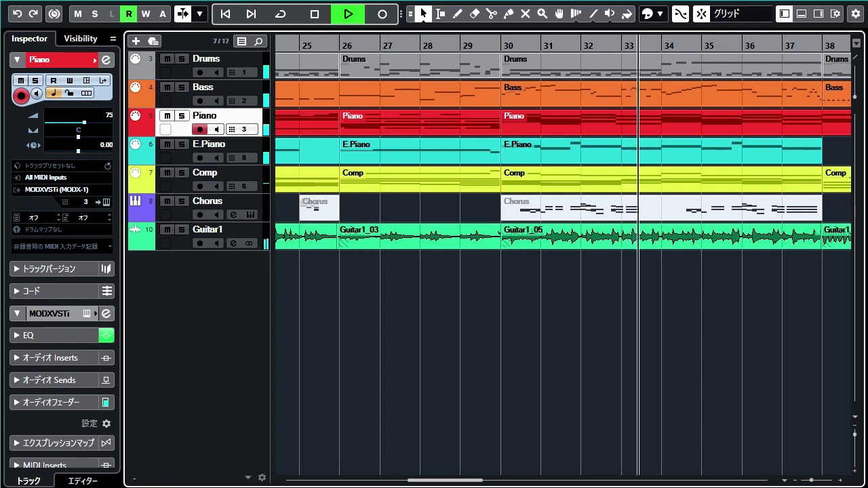Screen dimensions: 868x488
Task: Click the horizontal zoom slider
Action: [x=817, y=480]
